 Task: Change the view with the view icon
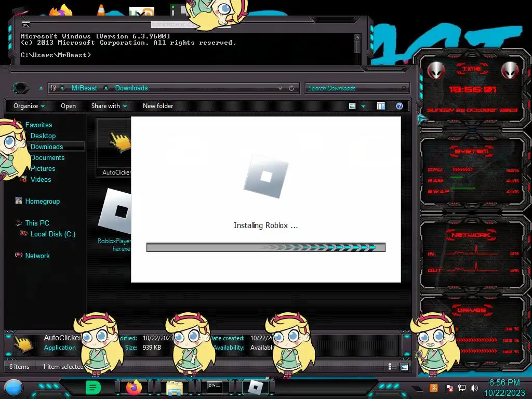(352, 106)
